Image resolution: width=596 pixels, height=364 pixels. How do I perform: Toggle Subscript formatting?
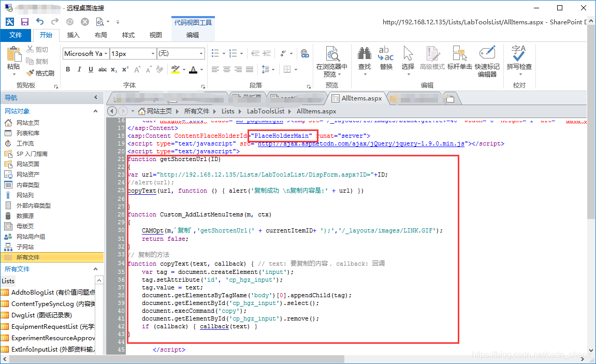coord(113,69)
